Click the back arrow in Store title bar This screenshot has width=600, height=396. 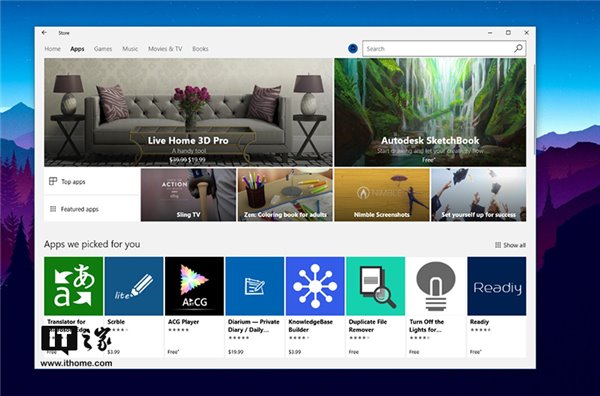[x=44, y=33]
